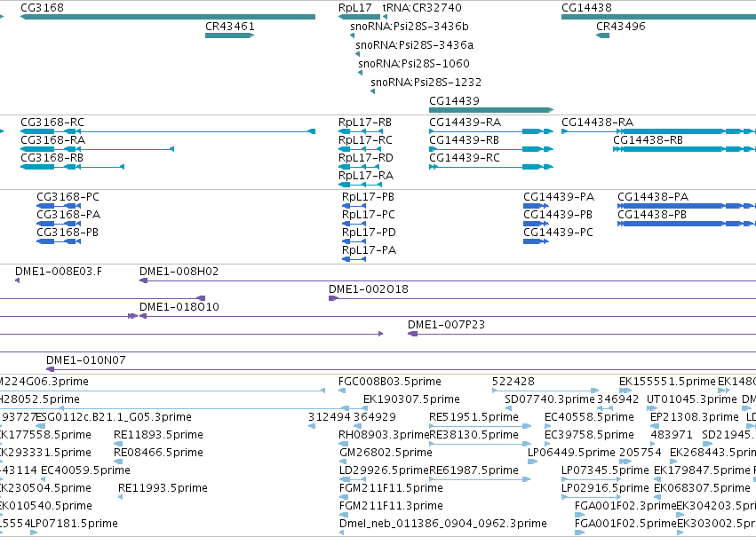Click the tRNA:CR32740 label
This screenshot has height=537, width=756.
422,8
